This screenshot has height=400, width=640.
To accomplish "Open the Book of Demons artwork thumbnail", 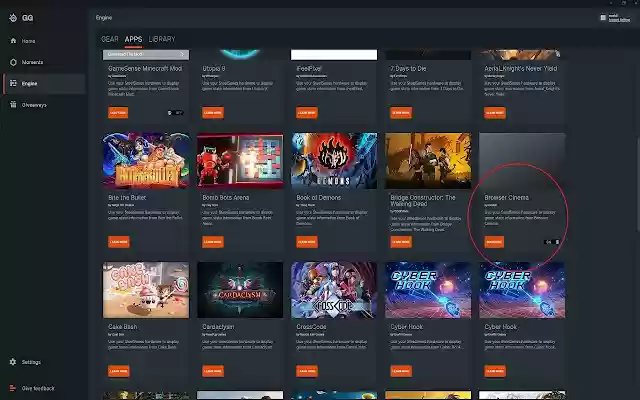I will pos(334,160).
